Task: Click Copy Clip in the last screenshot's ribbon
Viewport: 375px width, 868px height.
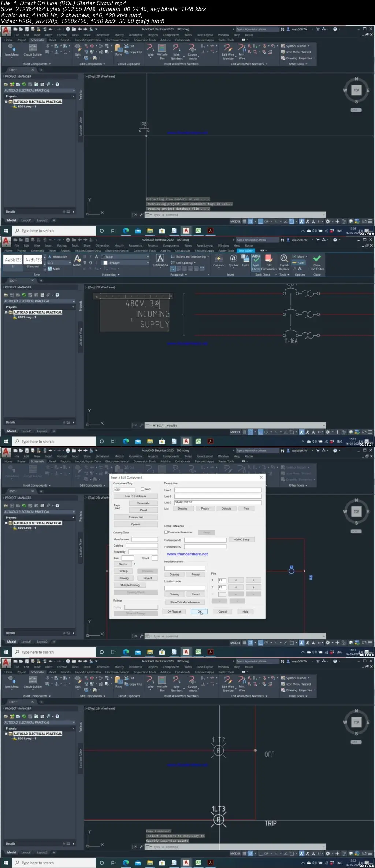Action: click(133, 684)
